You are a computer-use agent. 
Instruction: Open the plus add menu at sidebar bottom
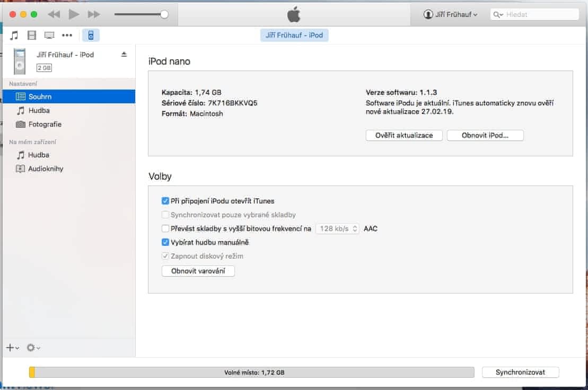click(12, 348)
